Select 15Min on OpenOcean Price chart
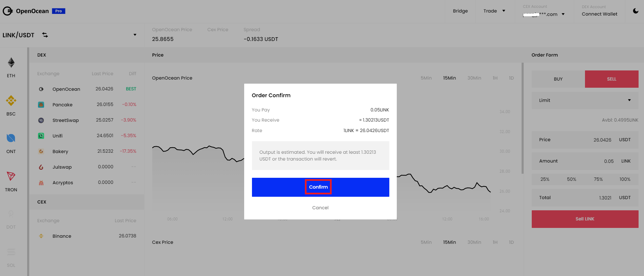Screen dimensions: 644x276 click(x=449, y=78)
